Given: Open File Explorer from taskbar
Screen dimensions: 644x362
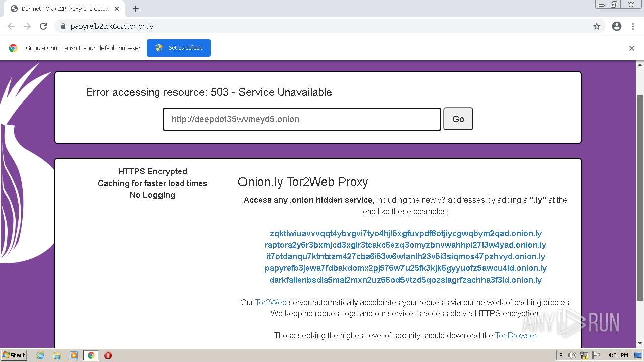Looking at the screenshot, I should [57, 355].
